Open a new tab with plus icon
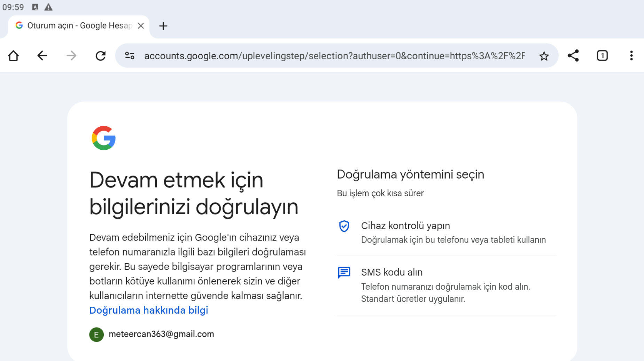 163,26
